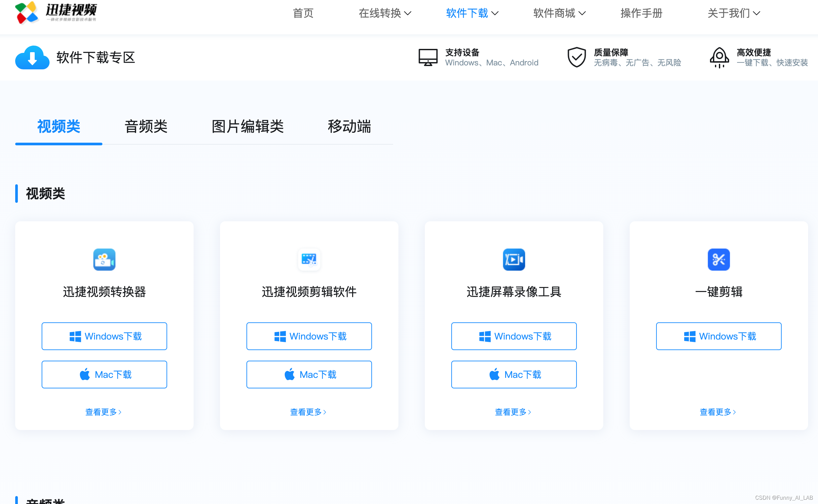Go to 首页 in the navigation
818x504 pixels.
pyautogui.click(x=303, y=13)
